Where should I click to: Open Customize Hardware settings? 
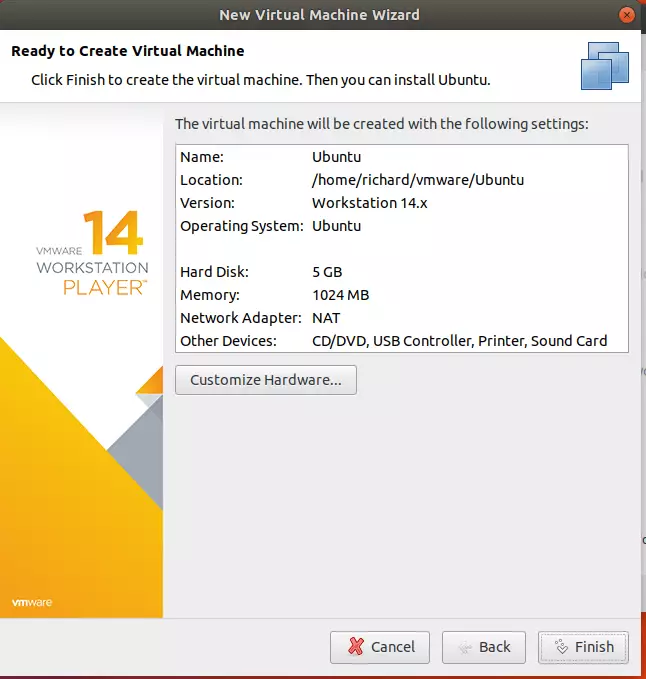pyautogui.click(x=266, y=380)
